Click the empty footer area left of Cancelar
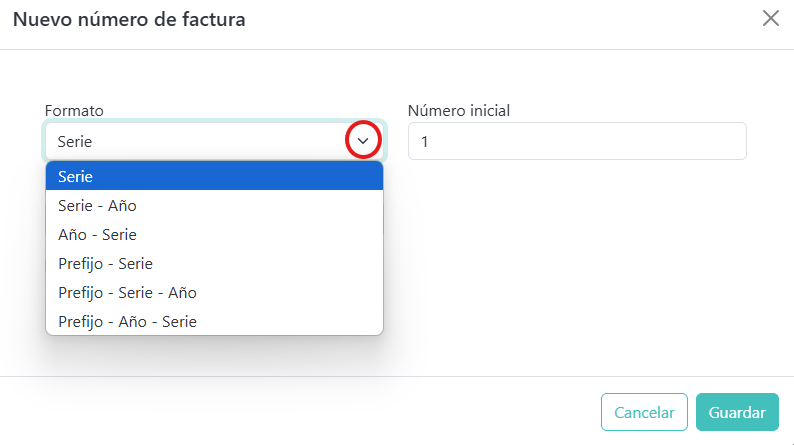The image size is (794, 445). point(300,412)
